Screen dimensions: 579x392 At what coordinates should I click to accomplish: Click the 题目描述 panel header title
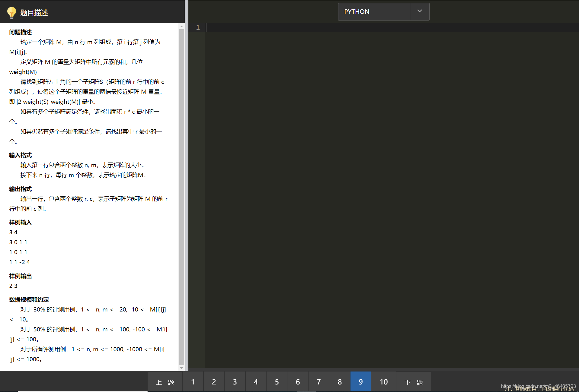[34, 13]
